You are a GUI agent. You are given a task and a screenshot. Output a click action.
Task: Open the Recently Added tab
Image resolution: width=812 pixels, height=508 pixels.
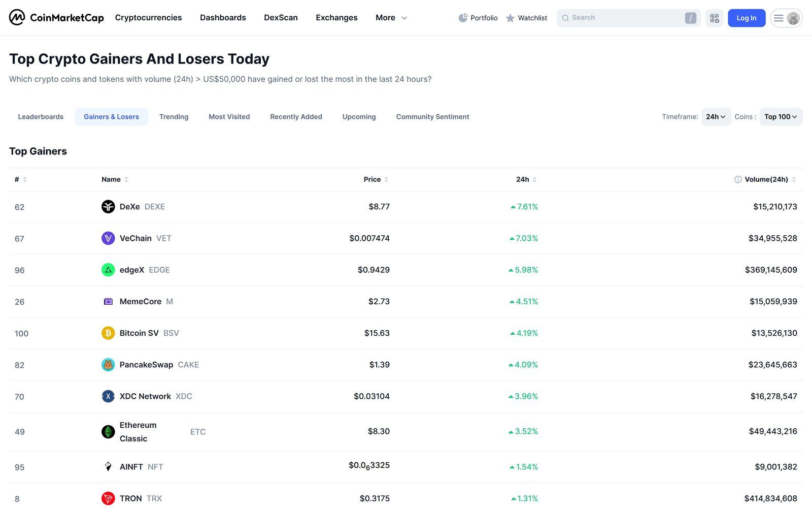pyautogui.click(x=296, y=116)
